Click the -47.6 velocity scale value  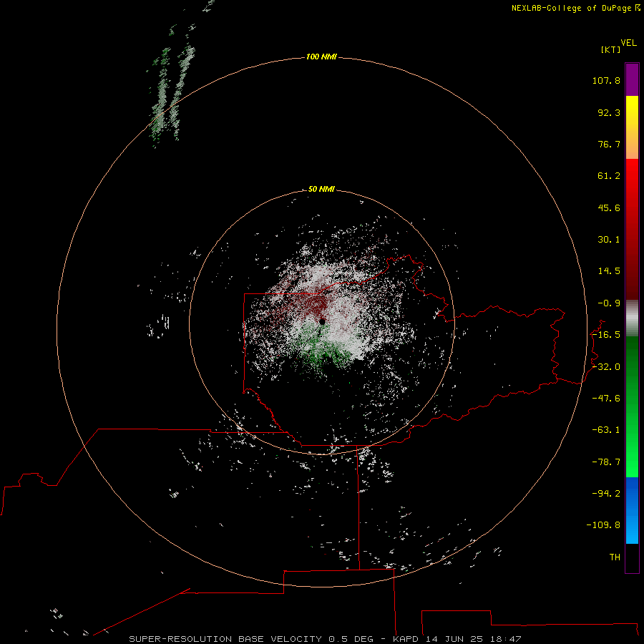point(606,399)
